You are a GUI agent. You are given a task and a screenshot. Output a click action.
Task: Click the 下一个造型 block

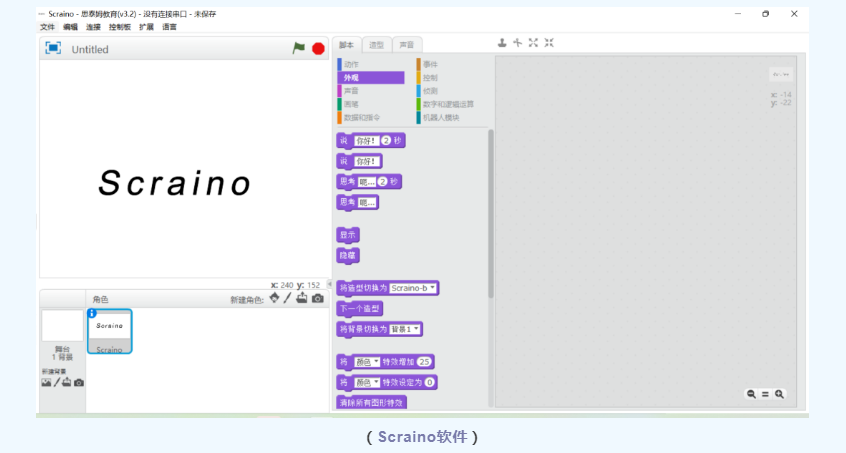coord(359,308)
